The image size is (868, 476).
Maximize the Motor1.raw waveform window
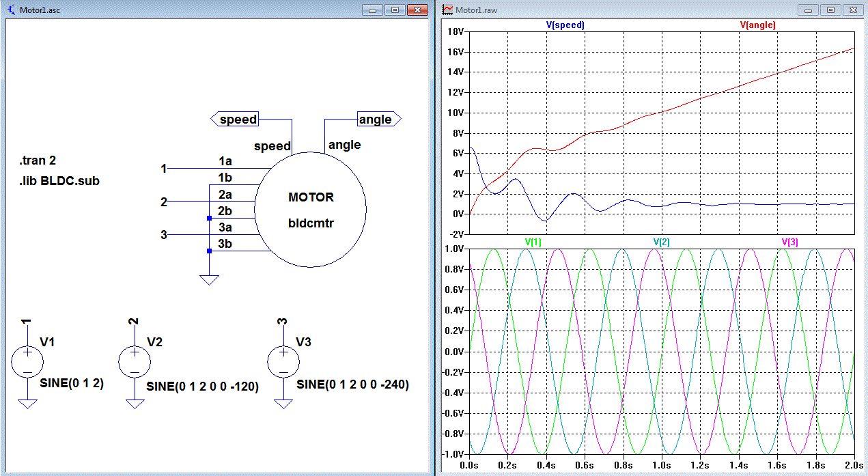click(x=830, y=10)
